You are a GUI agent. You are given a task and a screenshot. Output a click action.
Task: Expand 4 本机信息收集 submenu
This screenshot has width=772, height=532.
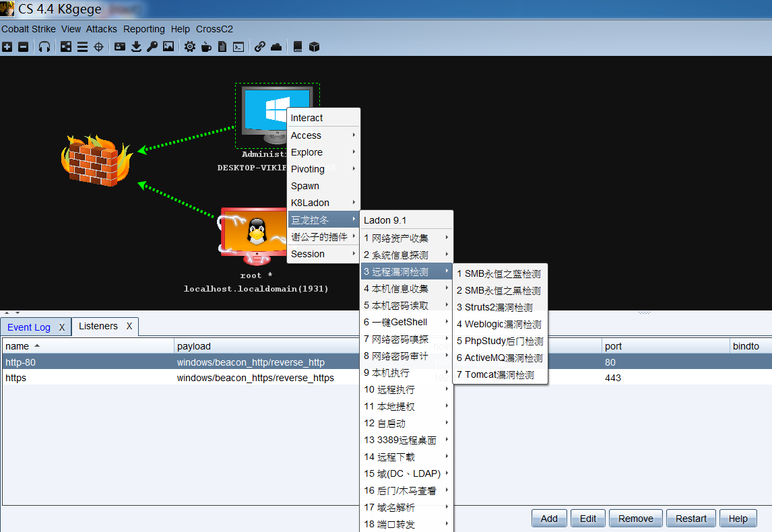[406, 288]
